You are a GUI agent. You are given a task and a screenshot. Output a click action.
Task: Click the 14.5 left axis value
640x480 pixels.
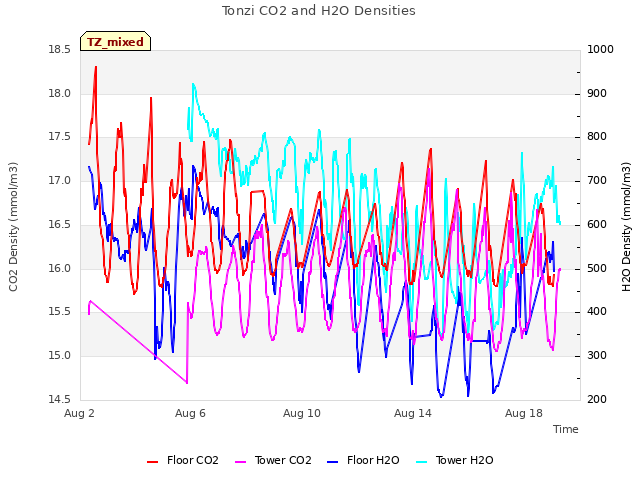tap(60, 399)
